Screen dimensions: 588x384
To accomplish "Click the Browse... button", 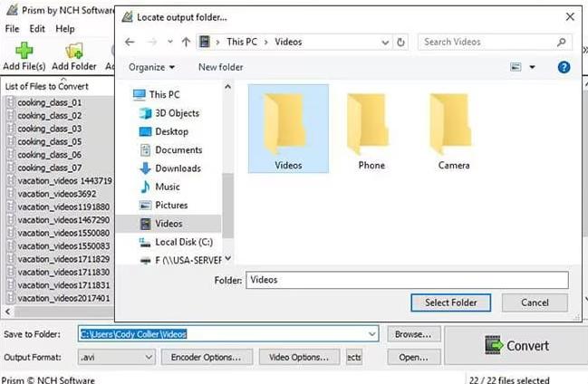I will coord(413,334).
